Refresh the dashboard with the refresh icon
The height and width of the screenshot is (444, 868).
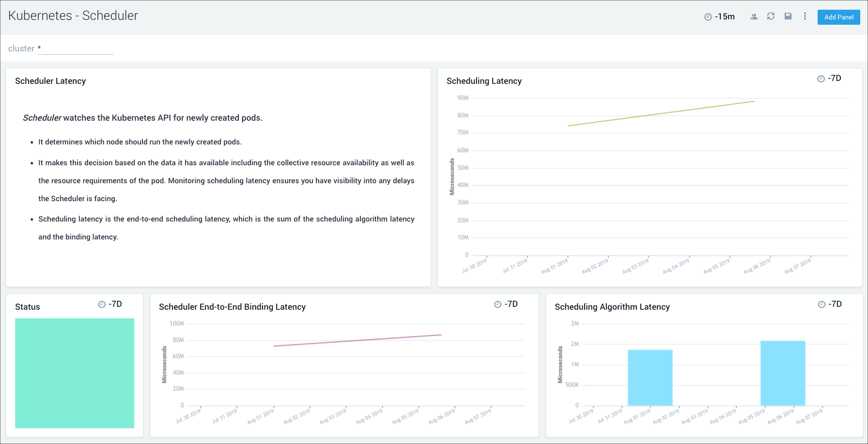771,16
